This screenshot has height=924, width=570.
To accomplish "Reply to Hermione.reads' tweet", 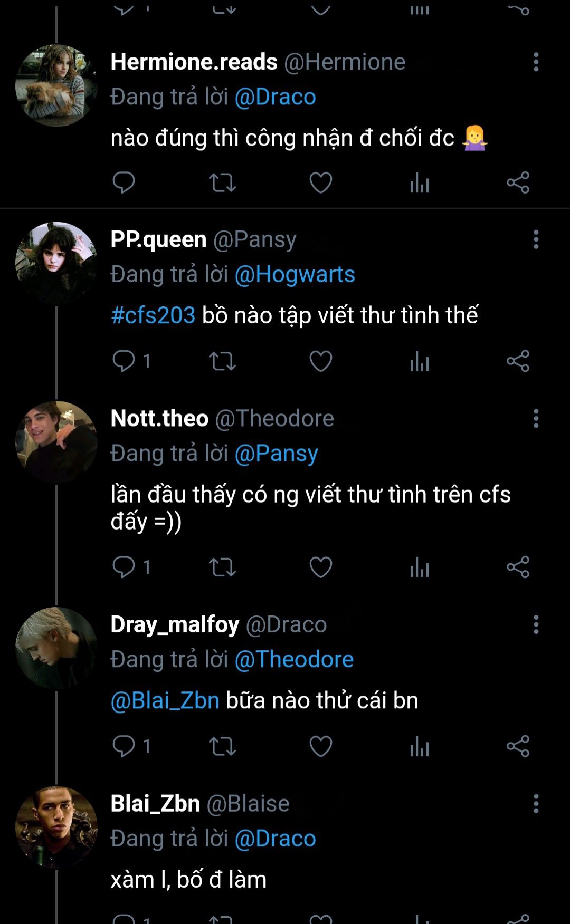I will [x=123, y=182].
